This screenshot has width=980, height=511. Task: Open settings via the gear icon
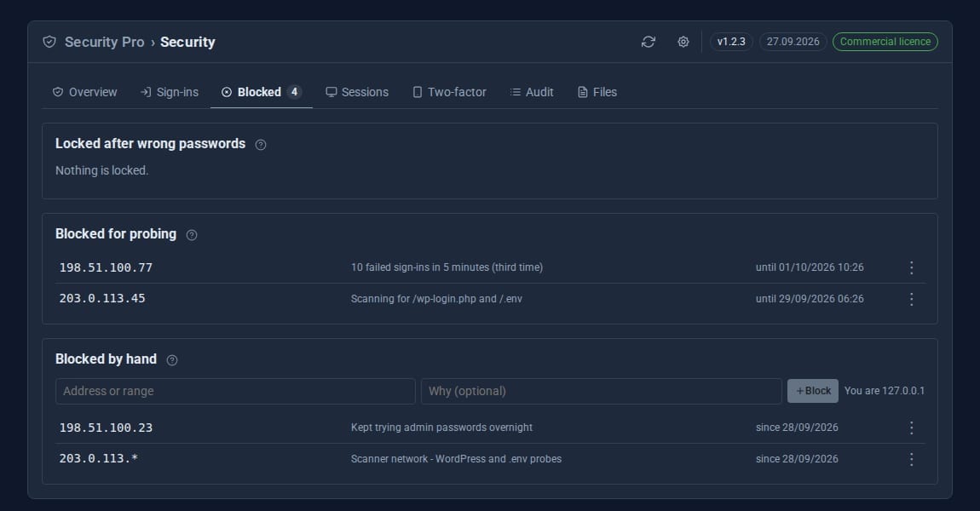coord(683,42)
